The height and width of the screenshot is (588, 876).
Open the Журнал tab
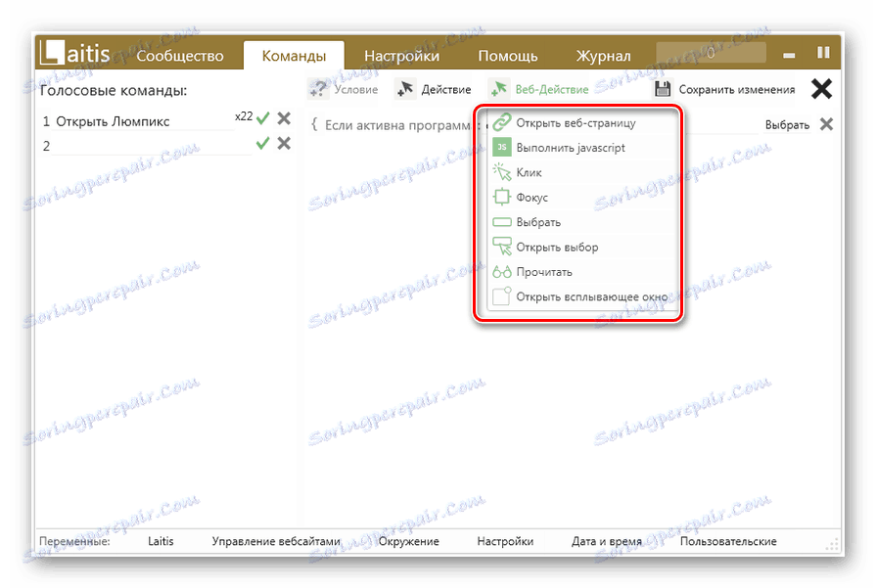click(x=603, y=56)
